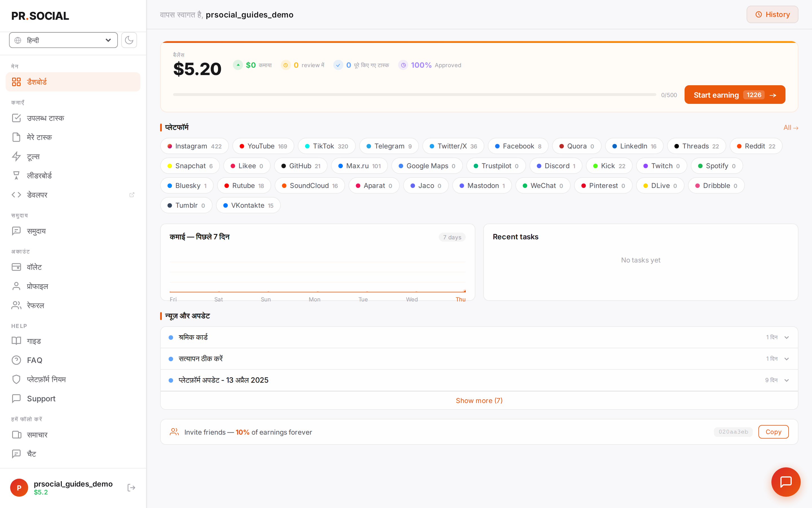Select the SoundCloud platform chip

click(x=310, y=186)
